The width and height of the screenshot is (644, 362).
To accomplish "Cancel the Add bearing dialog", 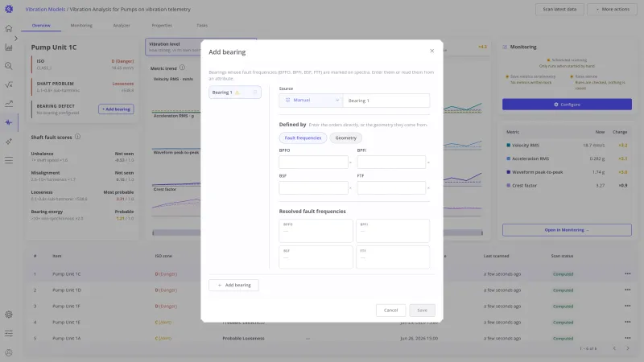I will (x=390, y=311).
